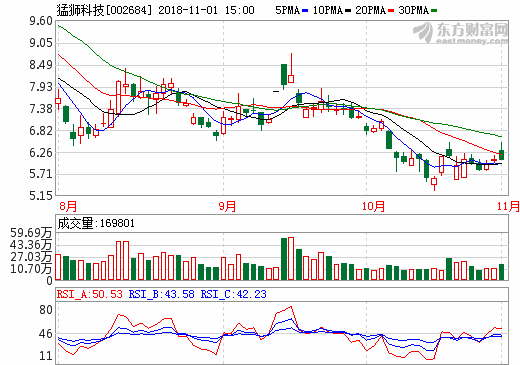Click the 5.71 price axis label
Screen dimensions: 520x365
tap(41, 174)
